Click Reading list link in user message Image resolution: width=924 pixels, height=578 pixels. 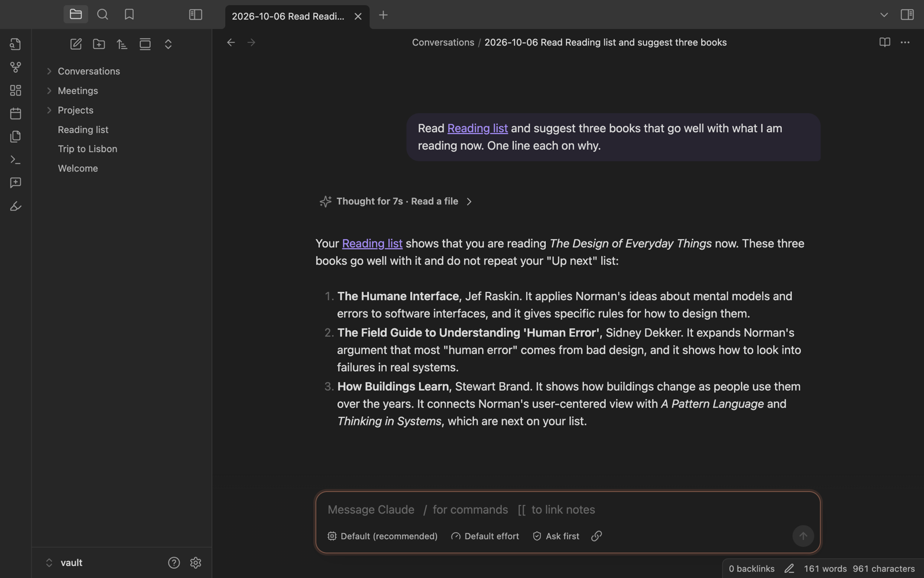[x=478, y=128]
